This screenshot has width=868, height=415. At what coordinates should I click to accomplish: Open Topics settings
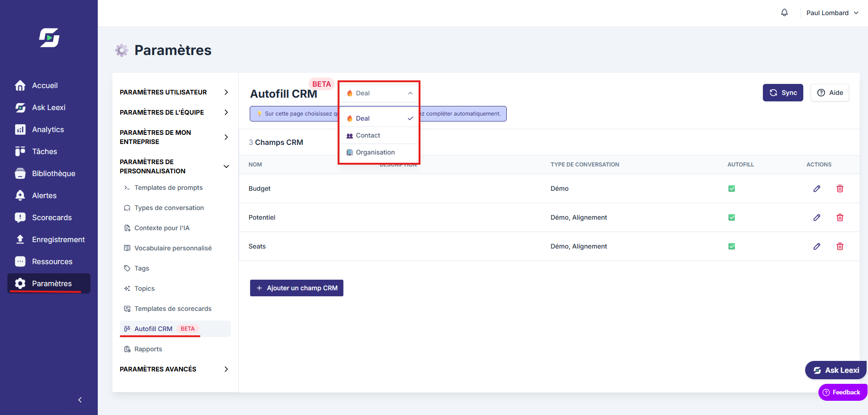(x=175, y=288)
